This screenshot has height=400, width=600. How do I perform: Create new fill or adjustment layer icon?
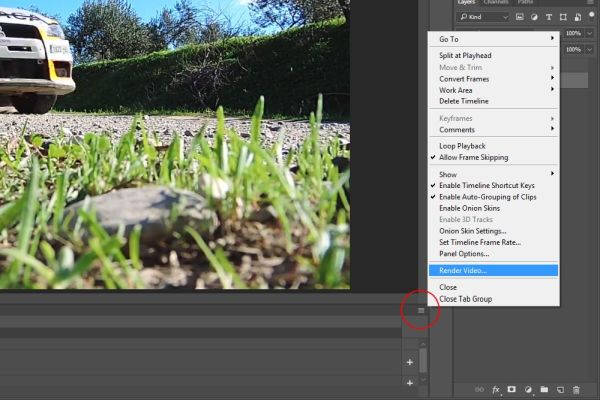(x=528, y=390)
